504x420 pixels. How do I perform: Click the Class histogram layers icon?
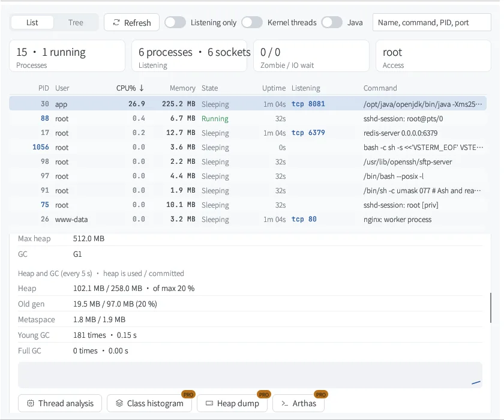coord(119,403)
